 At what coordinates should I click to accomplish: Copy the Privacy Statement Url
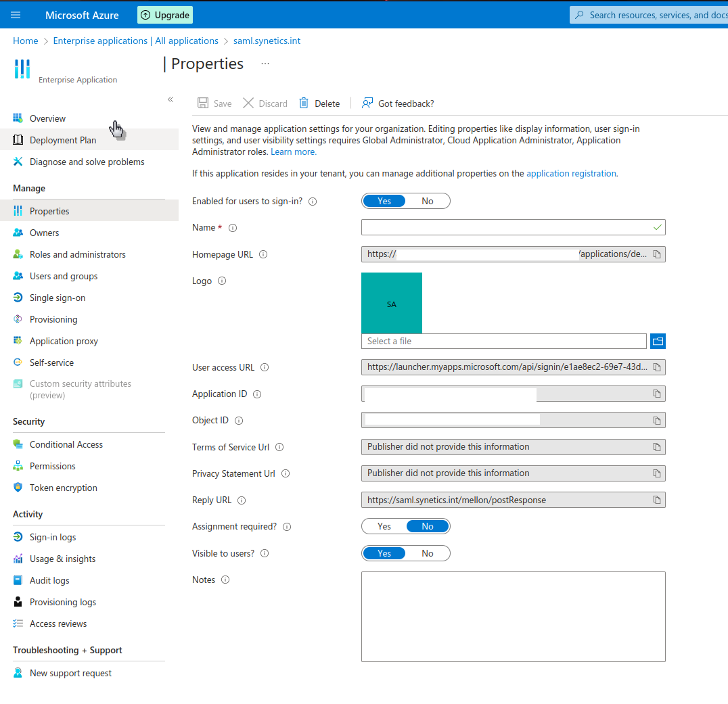[x=657, y=473]
